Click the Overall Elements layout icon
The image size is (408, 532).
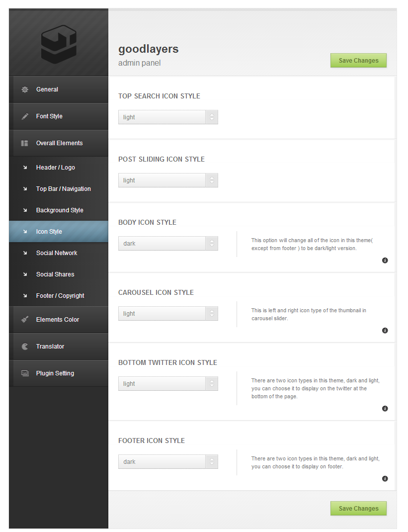(x=25, y=143)
